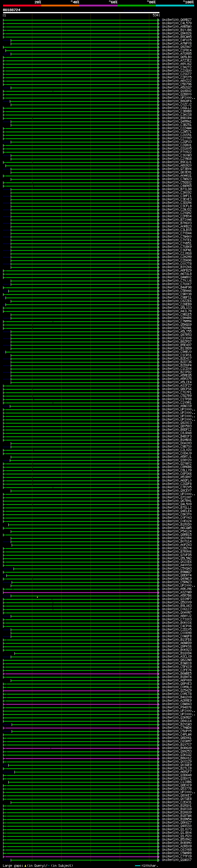Image resolution: width=197 pixels, height=868 pixels.
Task: Open hit UniRef100_B1BAT4
Action: (177, 677)
